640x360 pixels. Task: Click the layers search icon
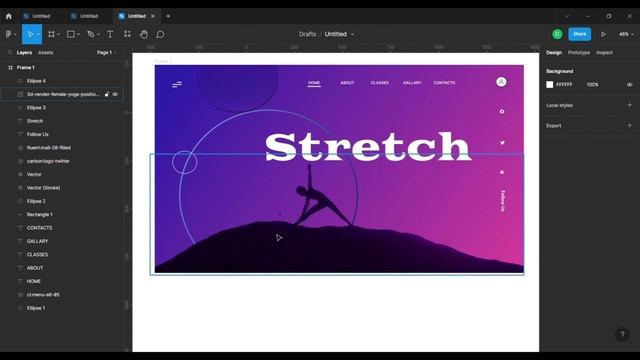coord(10,52)
